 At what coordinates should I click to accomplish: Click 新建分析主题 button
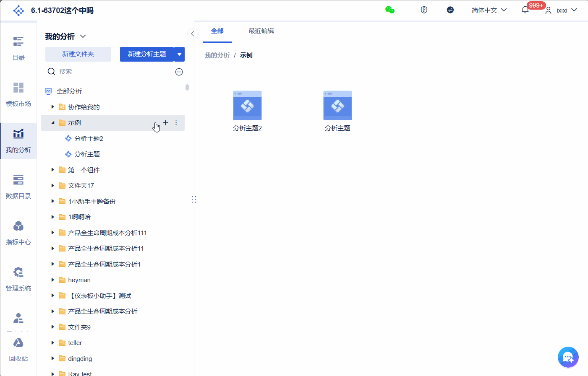147,54
